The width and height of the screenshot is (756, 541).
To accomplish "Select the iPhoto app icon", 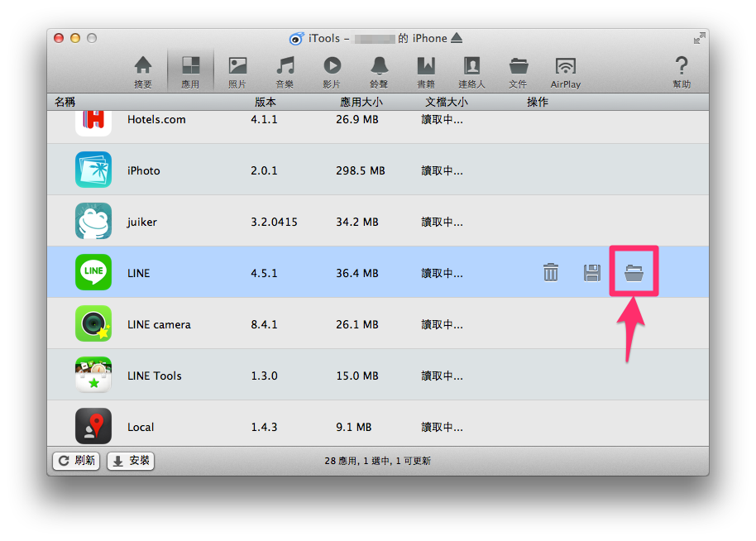I will (x=93, y=170).
